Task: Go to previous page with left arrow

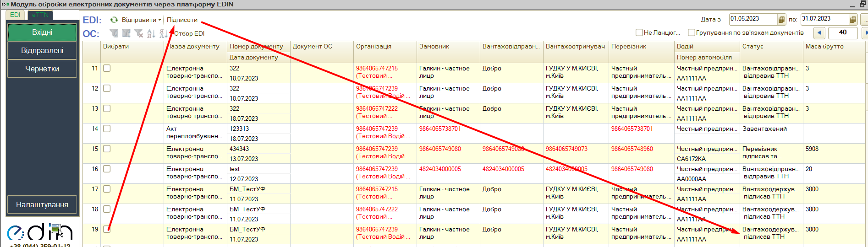Action: point(819,32)
